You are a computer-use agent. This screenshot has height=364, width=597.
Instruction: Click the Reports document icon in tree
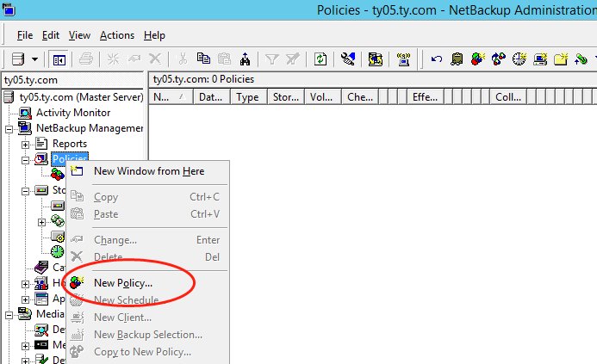(41, 144)
